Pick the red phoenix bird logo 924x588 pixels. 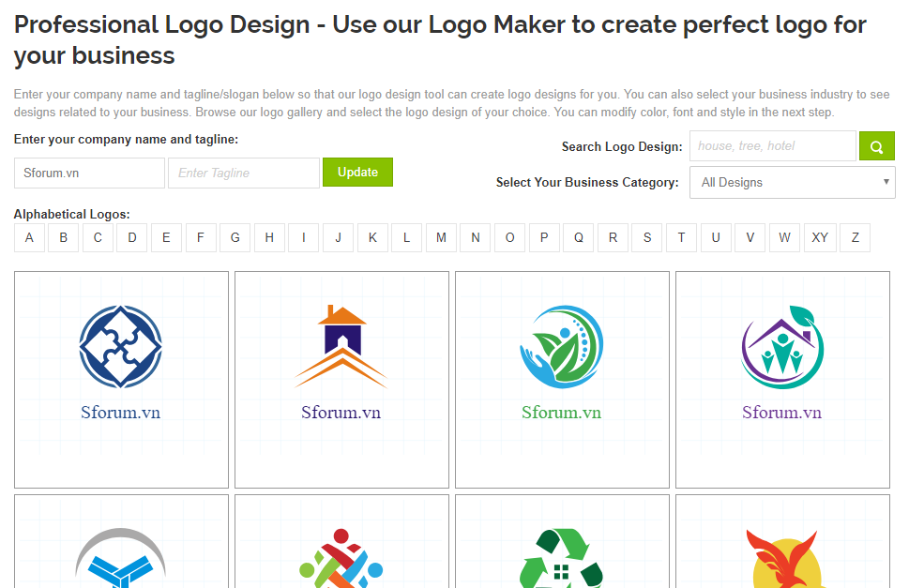click(781, 558)
